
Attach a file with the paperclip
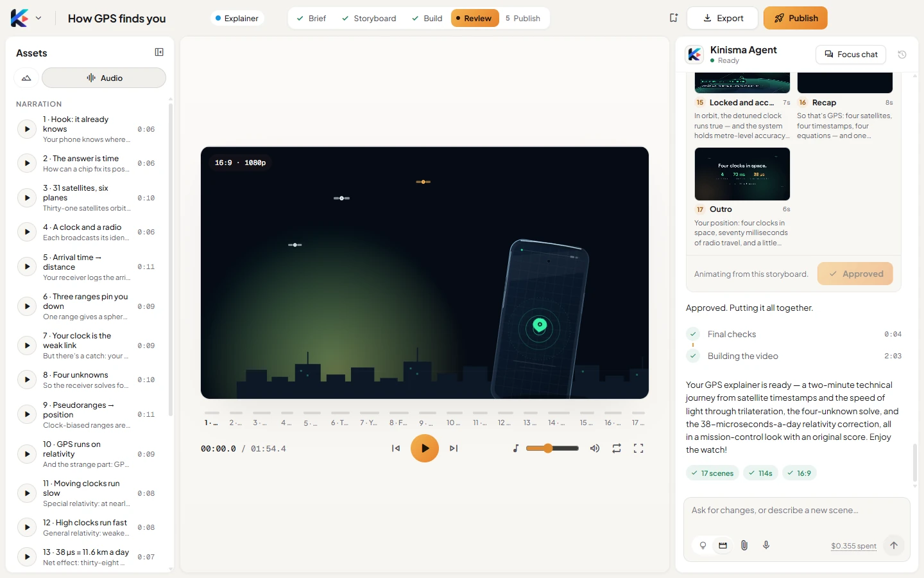click(x=744, y=545)
